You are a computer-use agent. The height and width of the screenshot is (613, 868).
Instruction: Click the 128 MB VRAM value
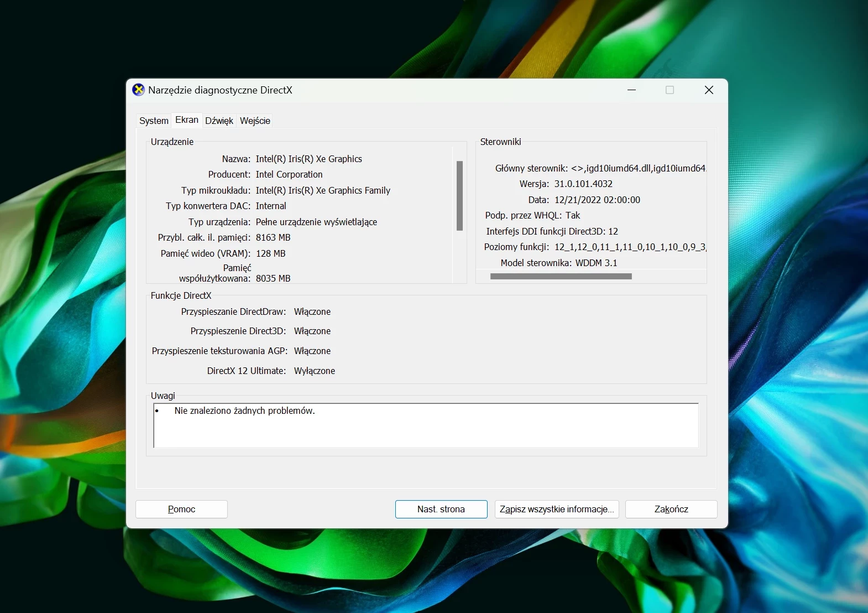[x=271, y=253]
